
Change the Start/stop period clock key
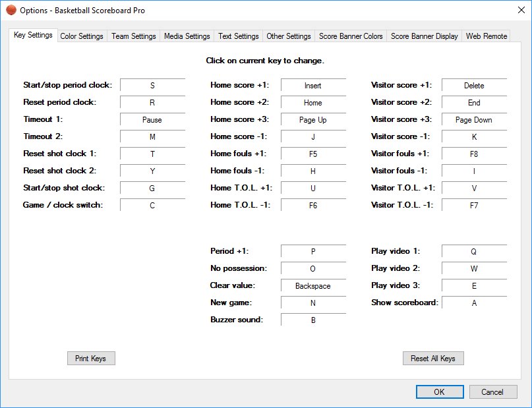(x=153, y=85)
